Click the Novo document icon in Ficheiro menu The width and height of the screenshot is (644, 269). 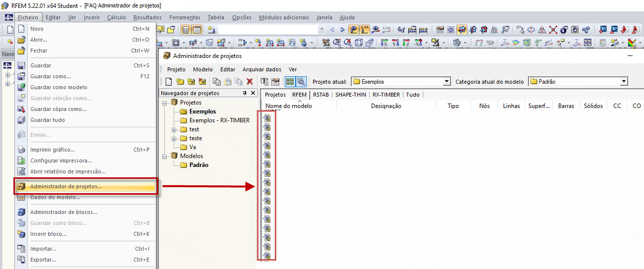coord(21,29)
